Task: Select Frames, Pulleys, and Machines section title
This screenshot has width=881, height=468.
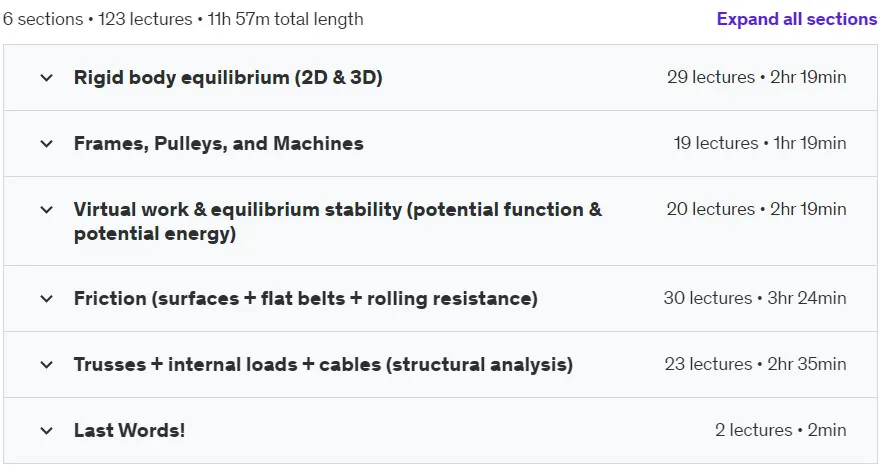Action: point(219,143)
